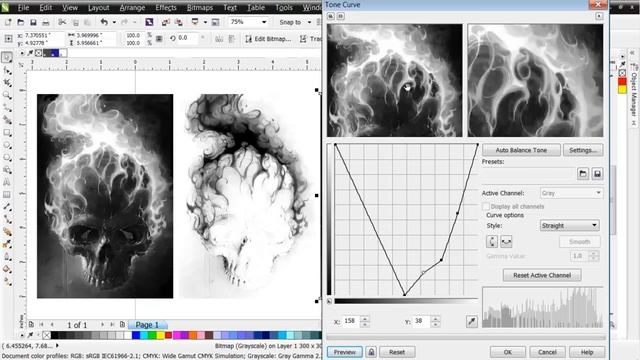This screenshot has width=640, height=360.
Task: Click the no-color swatch in the palette
Action: point(47,336)
